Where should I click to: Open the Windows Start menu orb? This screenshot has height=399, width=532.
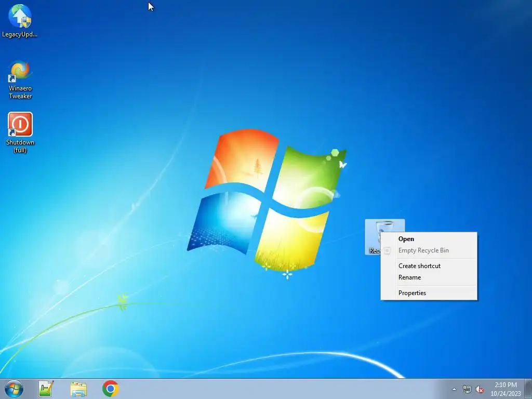(x=14, y=389)
